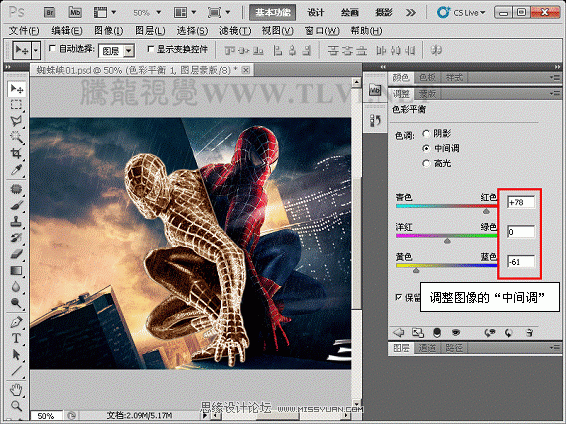This screenshot has width=566, height=424.
Task: Switch to Painting workspace
Action: pos(349,13)
